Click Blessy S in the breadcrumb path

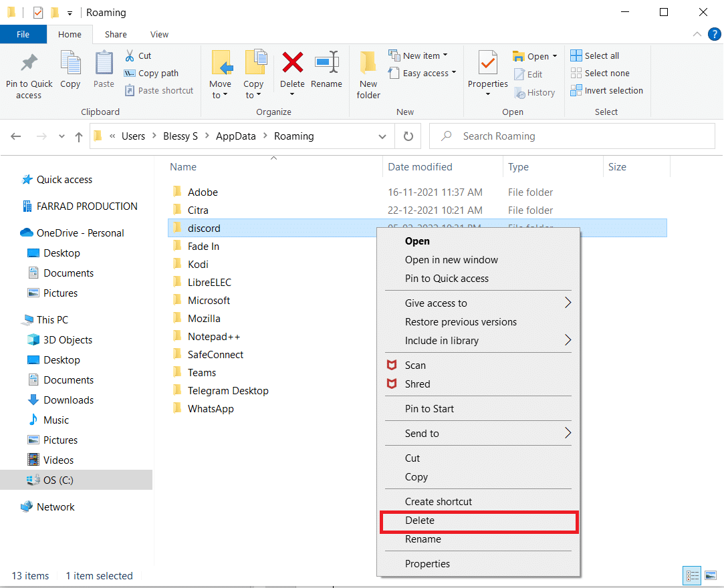point(180,136)
